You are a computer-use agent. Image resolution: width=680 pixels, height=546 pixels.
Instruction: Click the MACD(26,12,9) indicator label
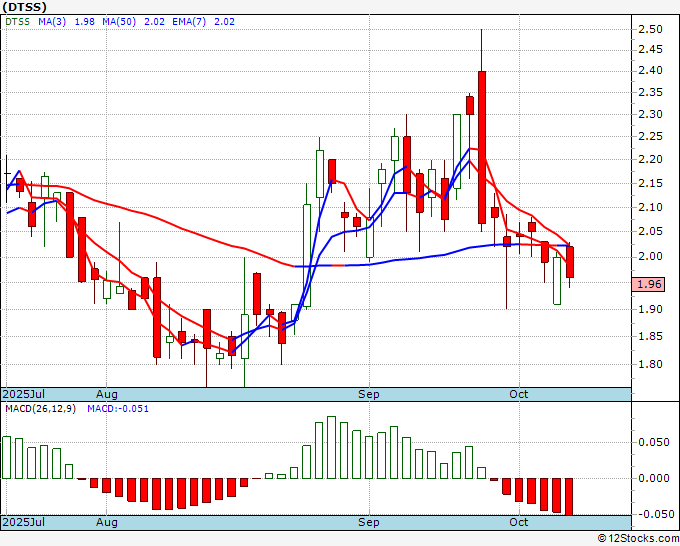(x=40, y=409)
